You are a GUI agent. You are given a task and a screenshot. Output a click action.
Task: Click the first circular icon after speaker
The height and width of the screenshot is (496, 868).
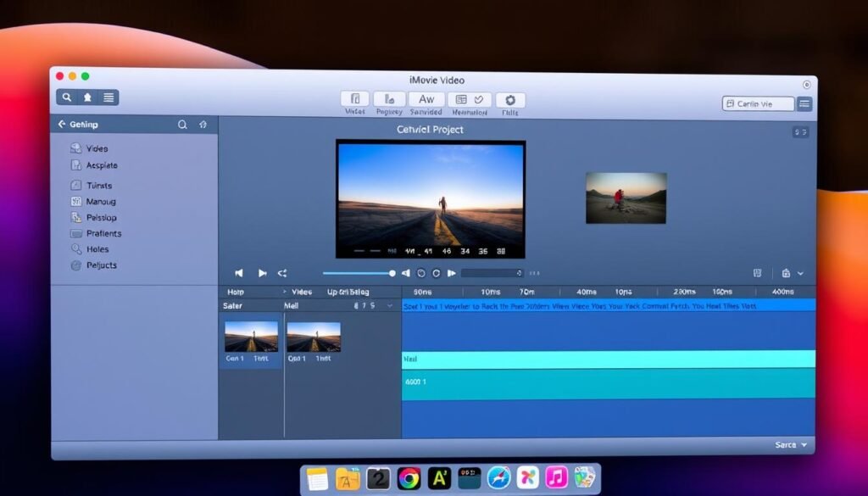coord(421,273)
